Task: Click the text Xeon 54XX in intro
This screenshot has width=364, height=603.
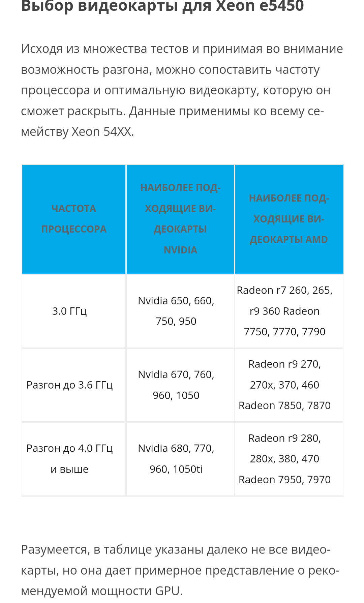Action: pos(101,132)
